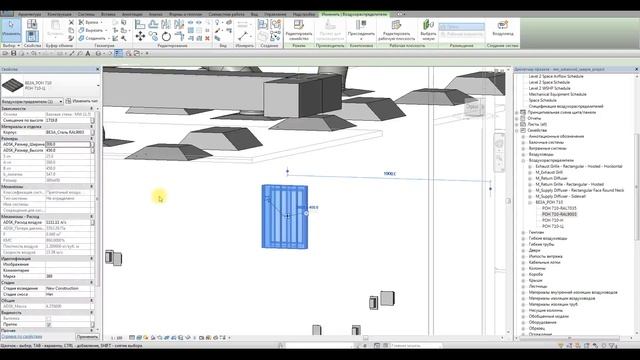Click the Offset tool icon
Screen dimensions: 640x360
click(x=153, y=24)
